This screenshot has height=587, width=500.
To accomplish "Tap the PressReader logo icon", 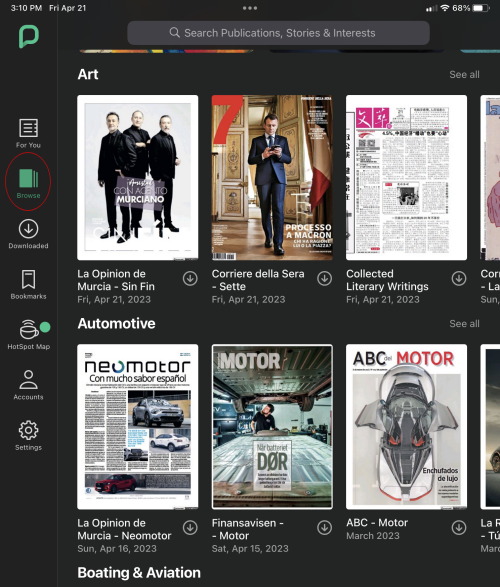I will click(29, 36).
